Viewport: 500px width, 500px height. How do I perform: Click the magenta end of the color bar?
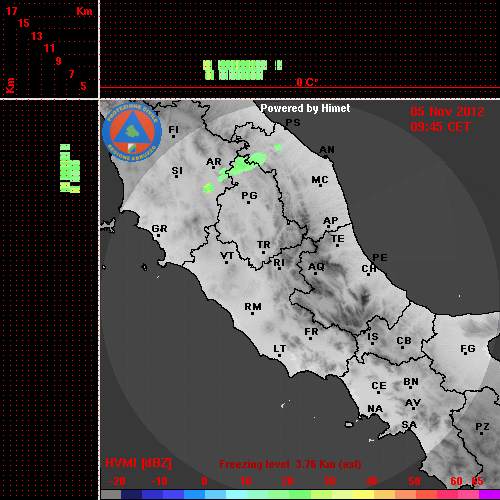(489, 494)
